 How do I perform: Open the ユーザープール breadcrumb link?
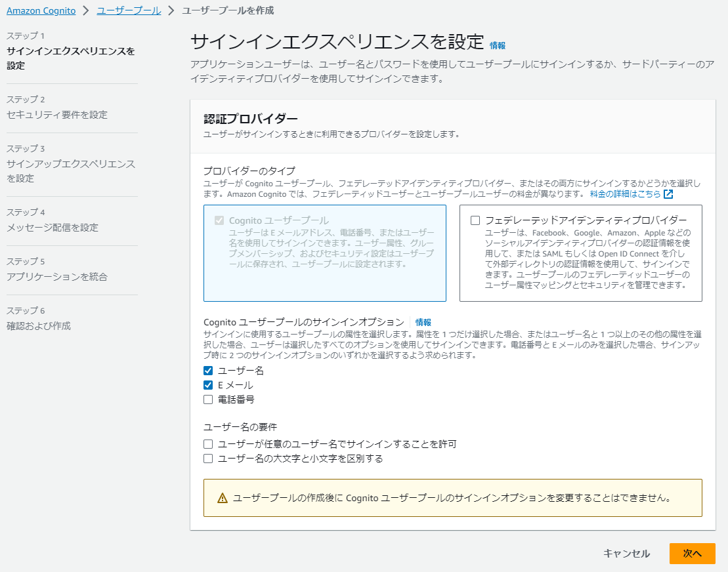click(129, 10)
